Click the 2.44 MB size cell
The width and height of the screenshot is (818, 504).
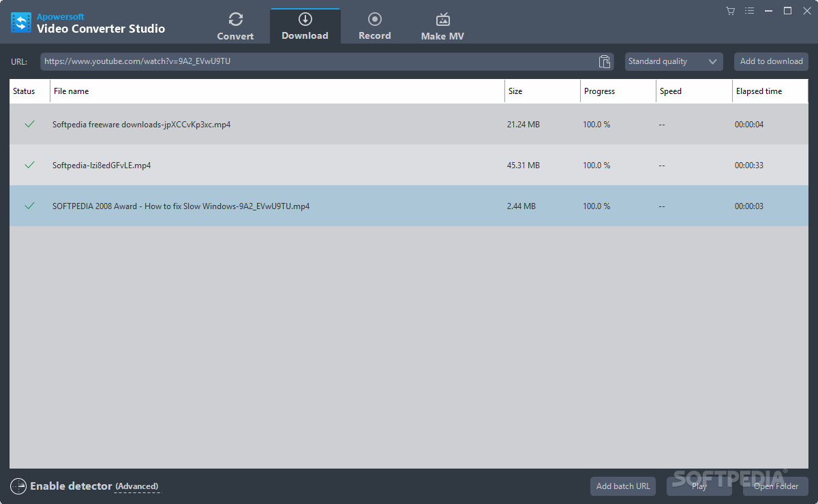(x=521, y=206)
